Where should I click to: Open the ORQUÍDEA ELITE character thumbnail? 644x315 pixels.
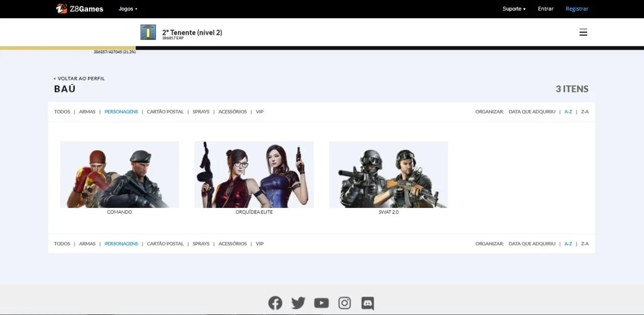pos(254,174)
